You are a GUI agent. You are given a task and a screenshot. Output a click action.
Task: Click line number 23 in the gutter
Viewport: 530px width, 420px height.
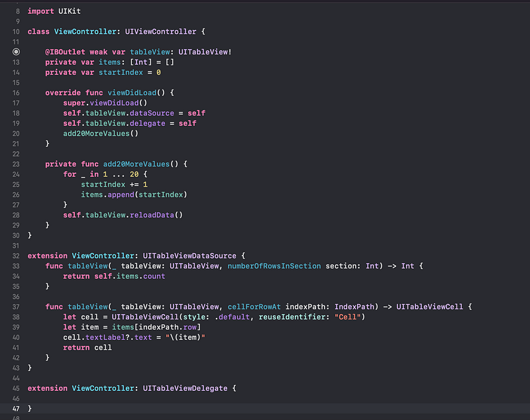pyautogui.click(x=16, y=164)
